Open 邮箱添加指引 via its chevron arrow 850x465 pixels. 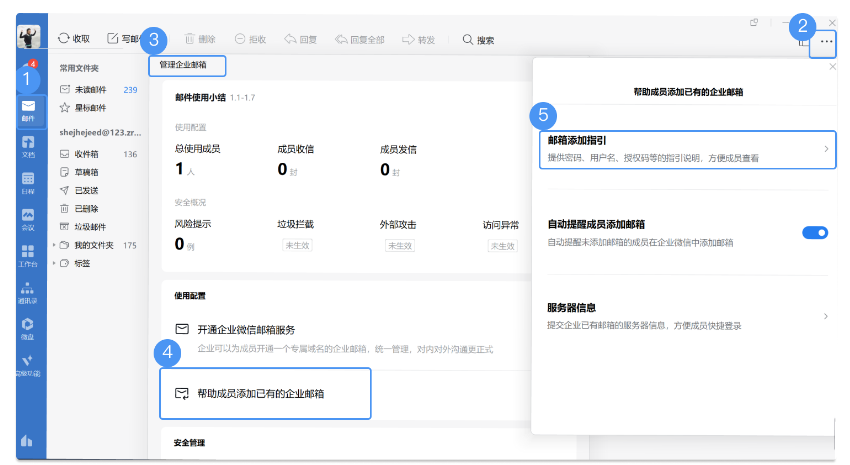pyautogui.click(x=825, y=149)
